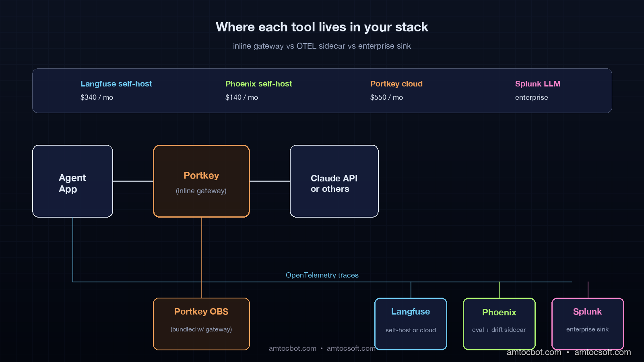Image resolution: width=644 pixels, height=362 pixels.
Task: Select the Portkey cloud pricing entry
Action: click(396, 84)
